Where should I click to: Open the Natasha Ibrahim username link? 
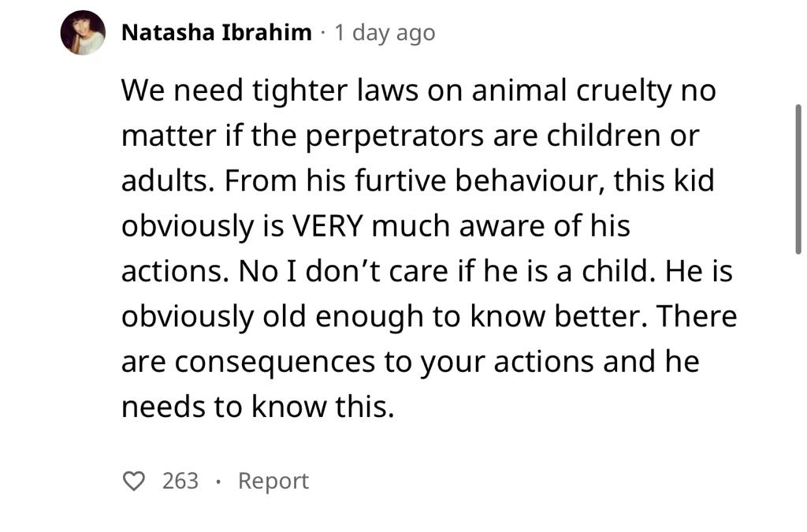point(217,32)
